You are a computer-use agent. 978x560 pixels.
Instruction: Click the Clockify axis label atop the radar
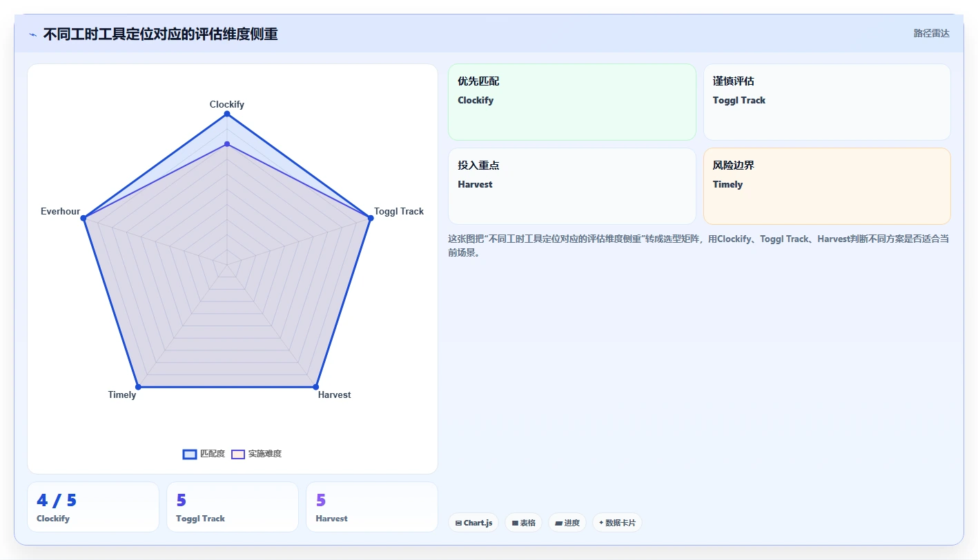click(227, 104)
